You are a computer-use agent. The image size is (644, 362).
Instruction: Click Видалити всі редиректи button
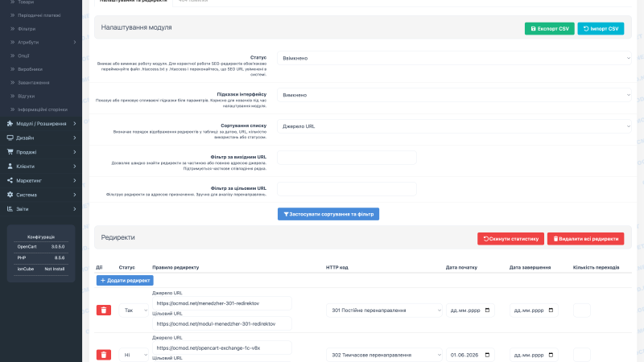coord(586,239)
